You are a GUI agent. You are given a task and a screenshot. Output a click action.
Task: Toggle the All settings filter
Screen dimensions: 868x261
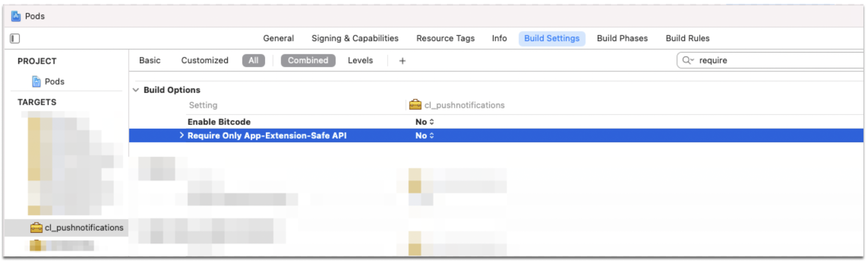point(253,61)
